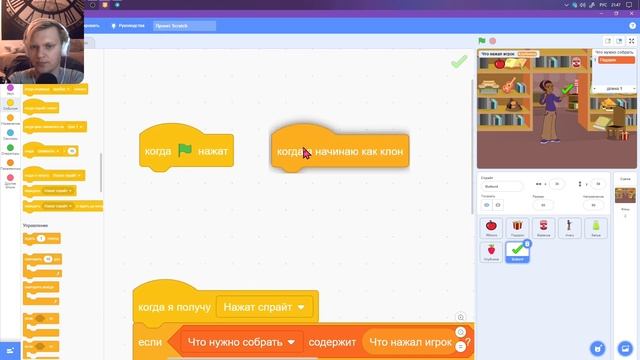Click the first item in stage list monitor
The image size is (640, 360).
[616, 60]
